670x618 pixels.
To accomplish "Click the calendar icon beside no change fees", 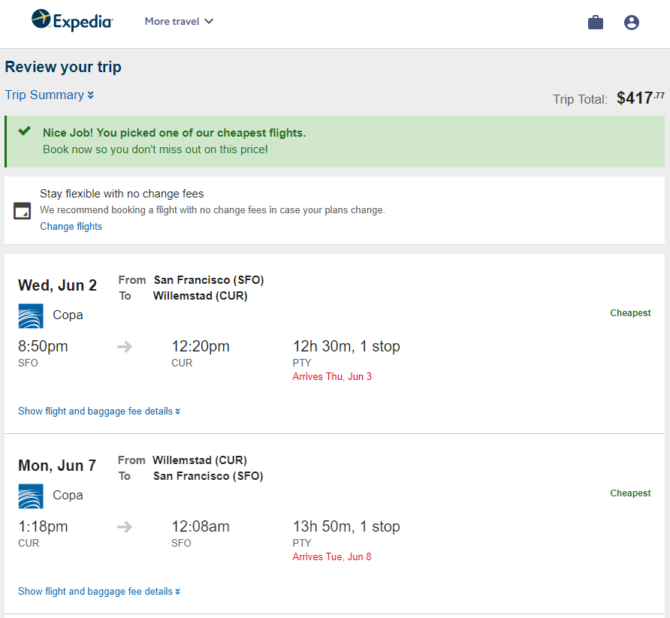I will tap(22, 210).
